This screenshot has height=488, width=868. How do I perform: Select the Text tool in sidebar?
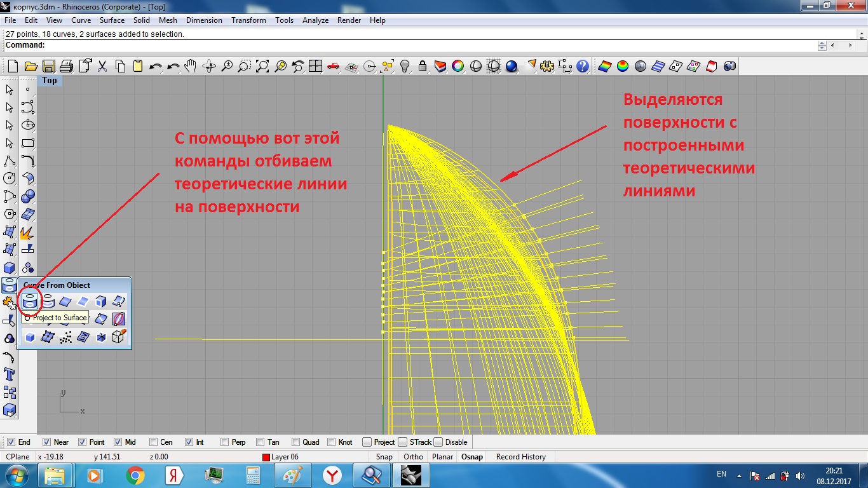(x=10, y=374)
